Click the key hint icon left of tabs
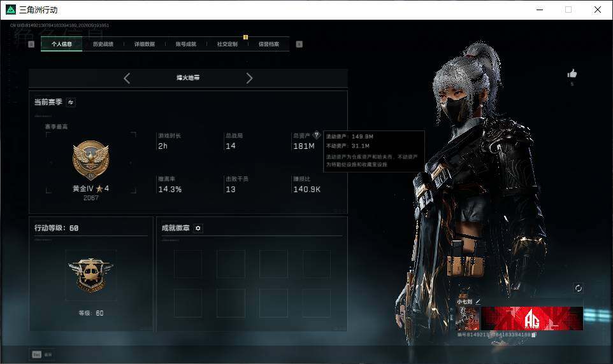The image size is (613, 364). (31, 44)
